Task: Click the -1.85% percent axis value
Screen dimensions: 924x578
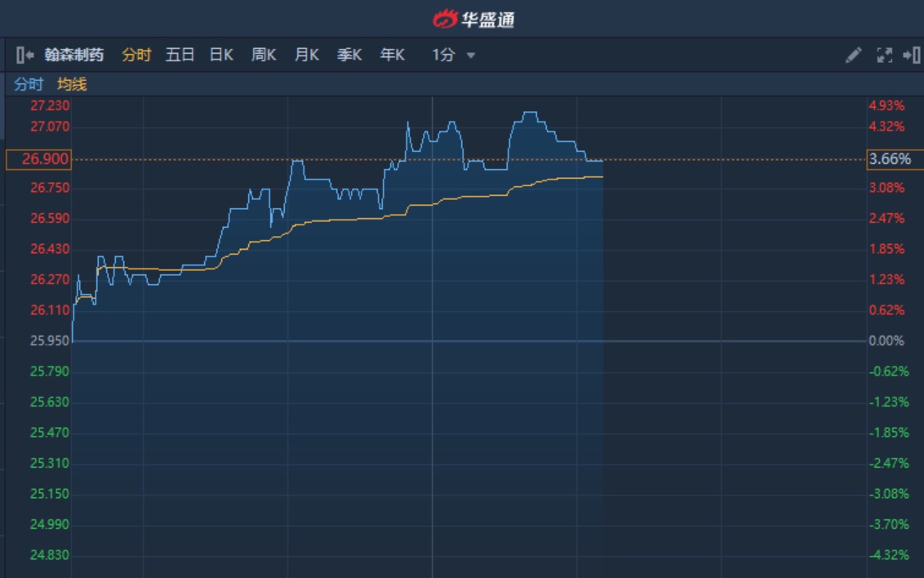Action: pyautogui.click(x=889, y=433)
